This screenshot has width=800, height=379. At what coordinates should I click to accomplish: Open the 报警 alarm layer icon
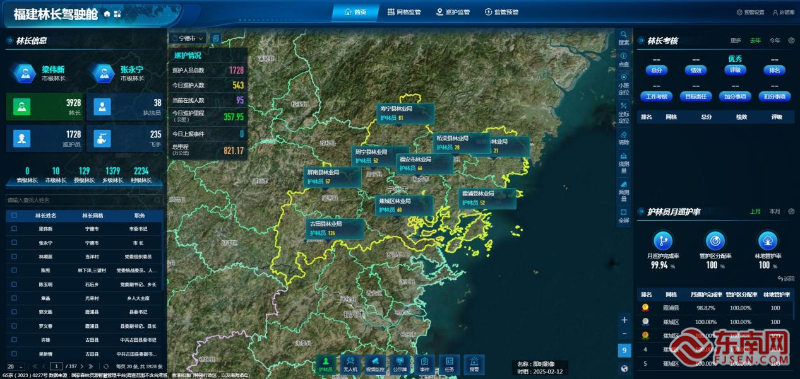[474, 364]
